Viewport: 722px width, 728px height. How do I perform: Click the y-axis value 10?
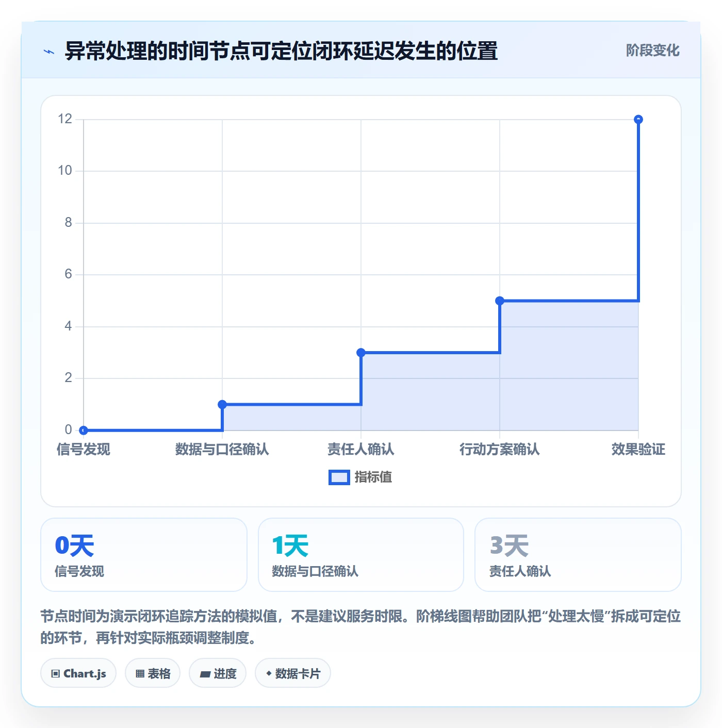(x=65, y=171)
